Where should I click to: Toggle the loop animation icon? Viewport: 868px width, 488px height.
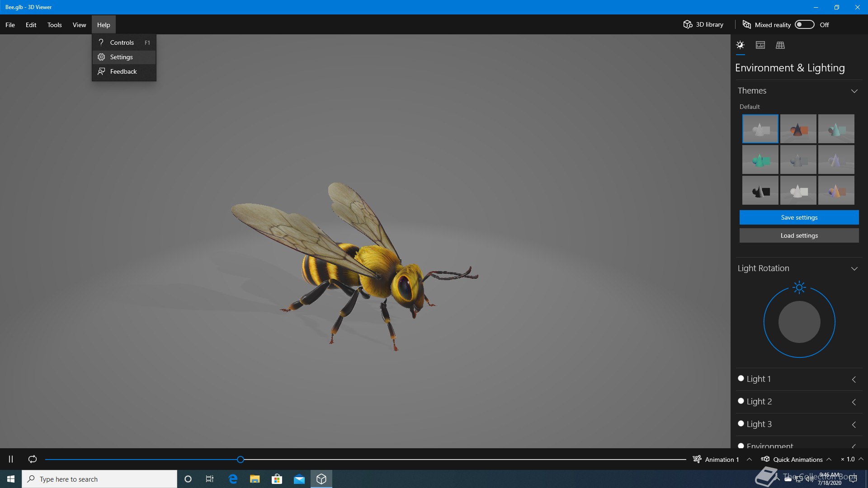[x=33, y=459]
